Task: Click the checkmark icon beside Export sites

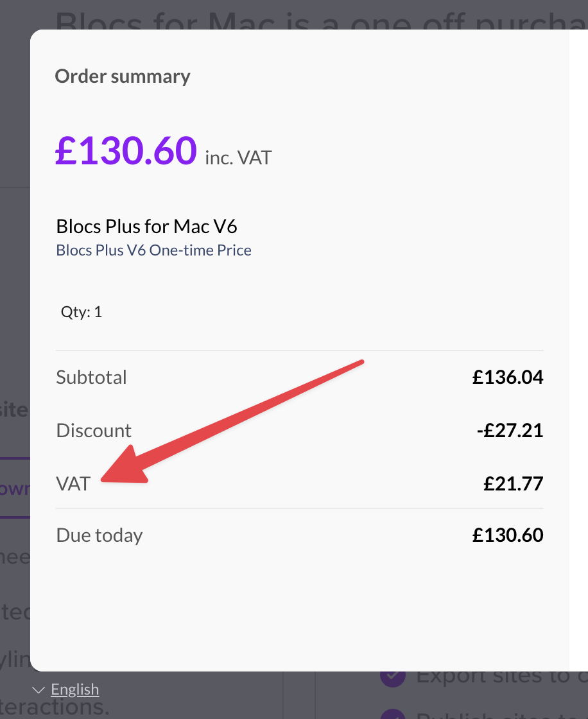Action: point(392,675)
